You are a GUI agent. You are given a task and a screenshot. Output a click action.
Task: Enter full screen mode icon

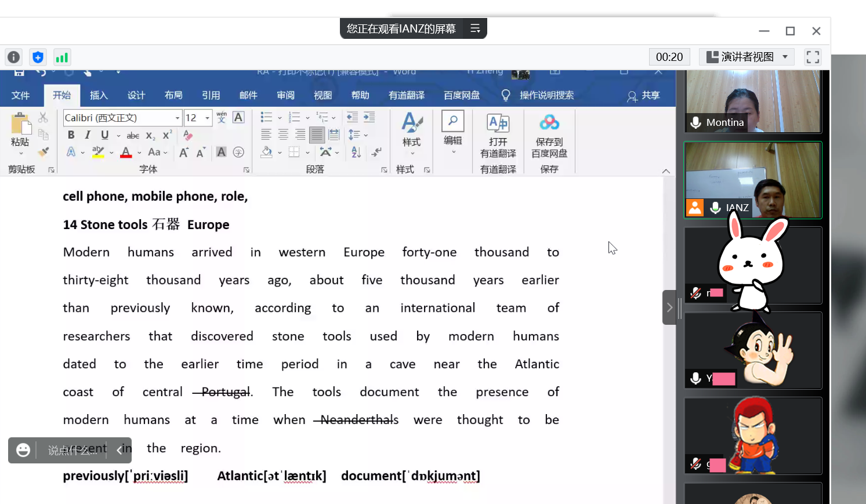pos(813,56)
